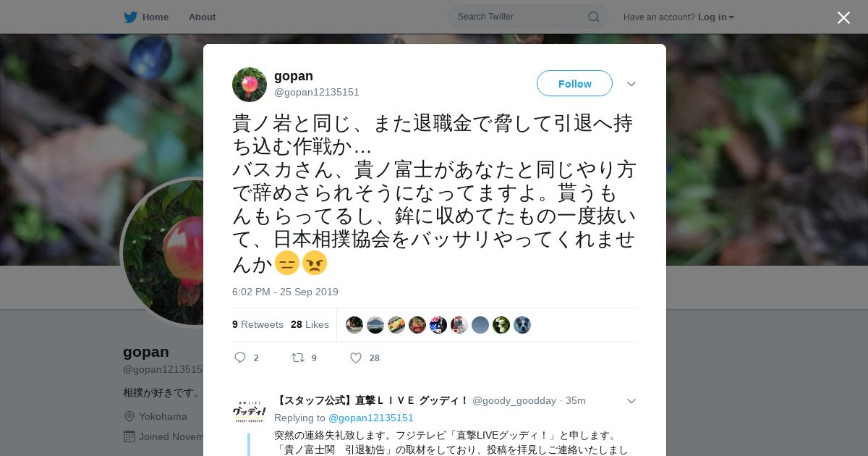Open gopan's avatar in tweet header
Image resolution: width=868 pixels, height=456 pixels.
tap(250, 85)
